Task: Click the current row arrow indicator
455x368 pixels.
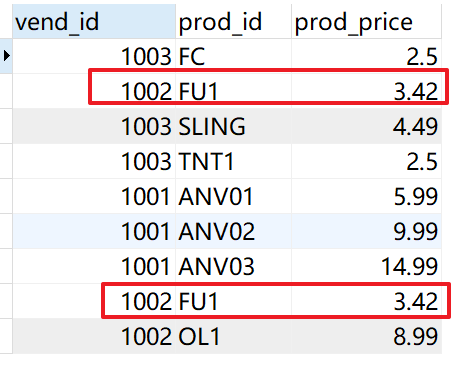Action: 6,56
